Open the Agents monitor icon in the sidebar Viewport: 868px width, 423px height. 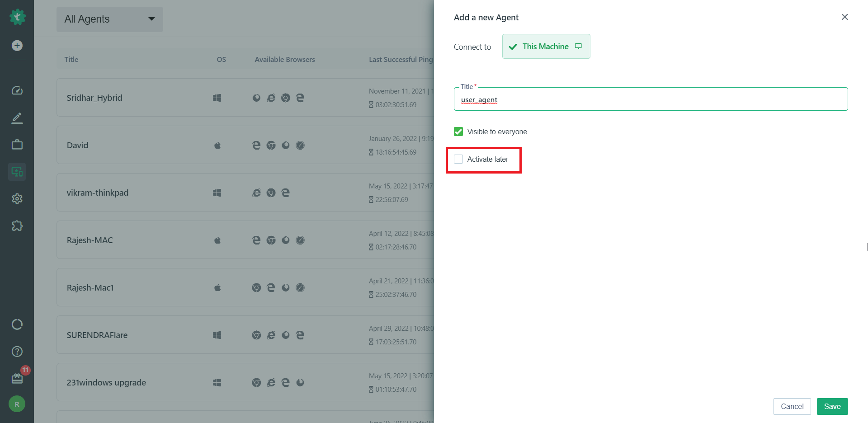tap(17, 172)
